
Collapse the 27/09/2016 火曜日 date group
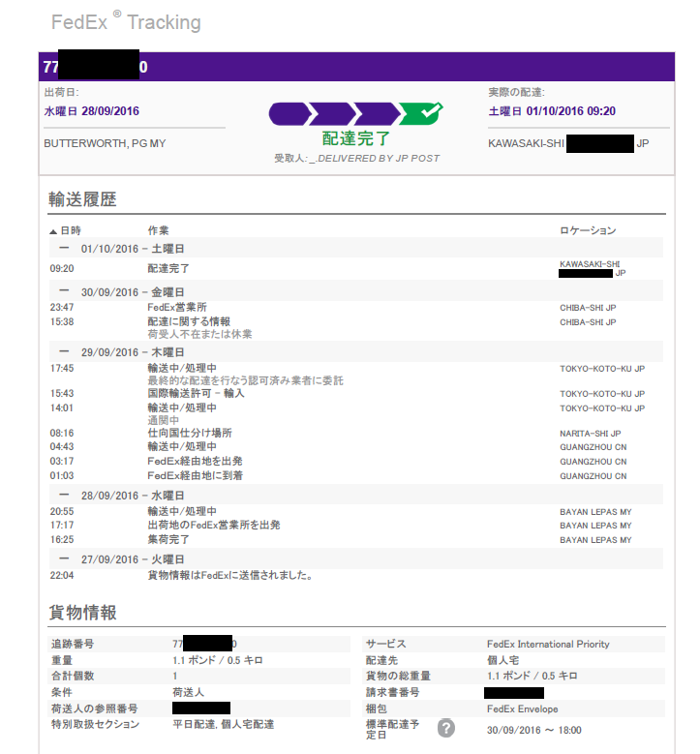click(64, 558)
